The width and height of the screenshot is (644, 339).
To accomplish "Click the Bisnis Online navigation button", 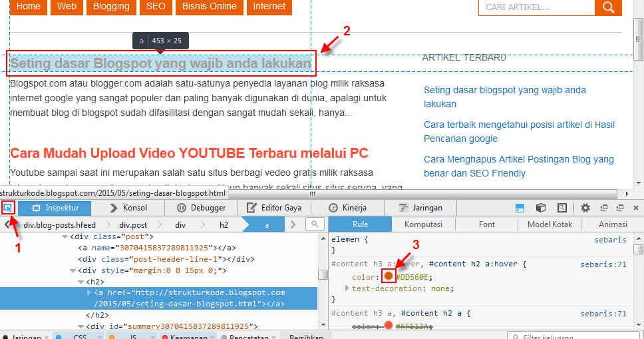I will point(210,7).
